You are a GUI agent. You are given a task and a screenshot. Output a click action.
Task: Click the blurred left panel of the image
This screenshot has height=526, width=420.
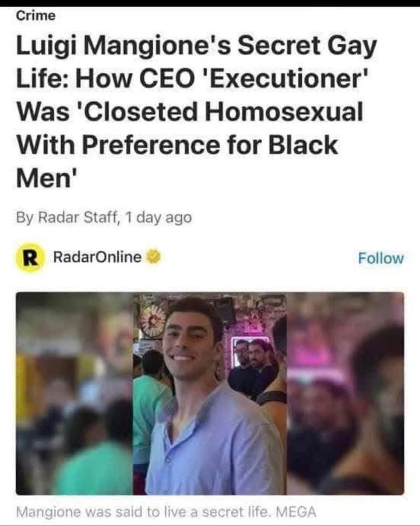(x=74, y=394)
